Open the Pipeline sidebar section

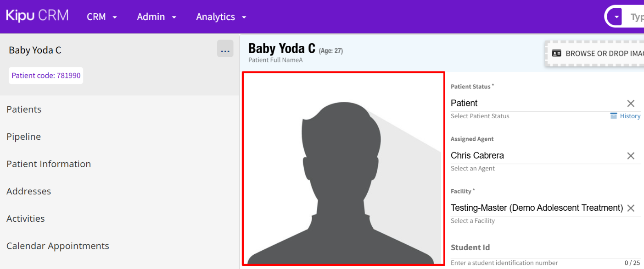click(24, 137)
